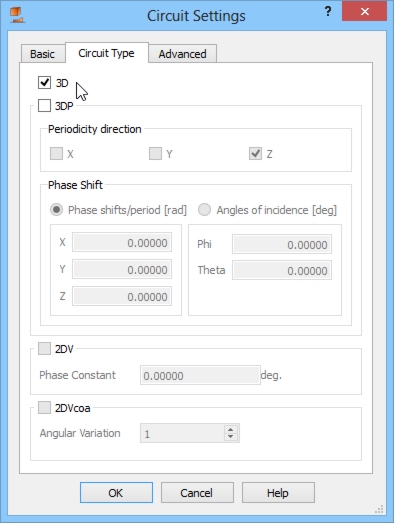Click the Phase Constant input field
This screenshot has height=525, width=396.
pyautogui.click(x=200, y=375)
